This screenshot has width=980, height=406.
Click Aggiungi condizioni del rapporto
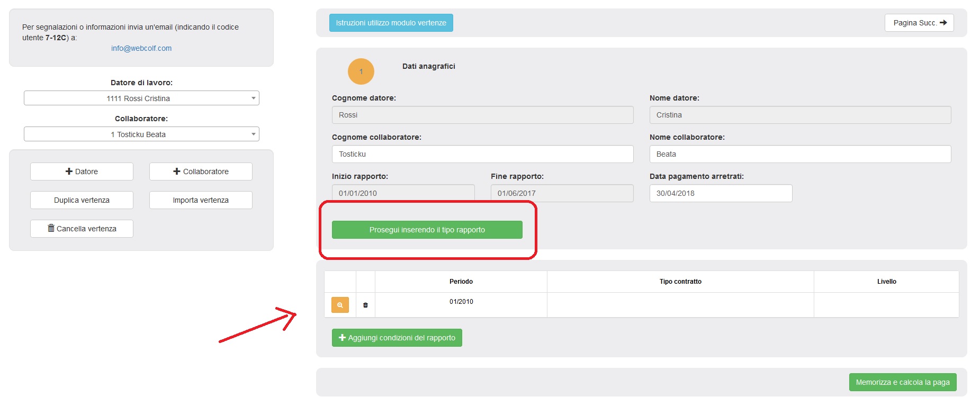397,338
